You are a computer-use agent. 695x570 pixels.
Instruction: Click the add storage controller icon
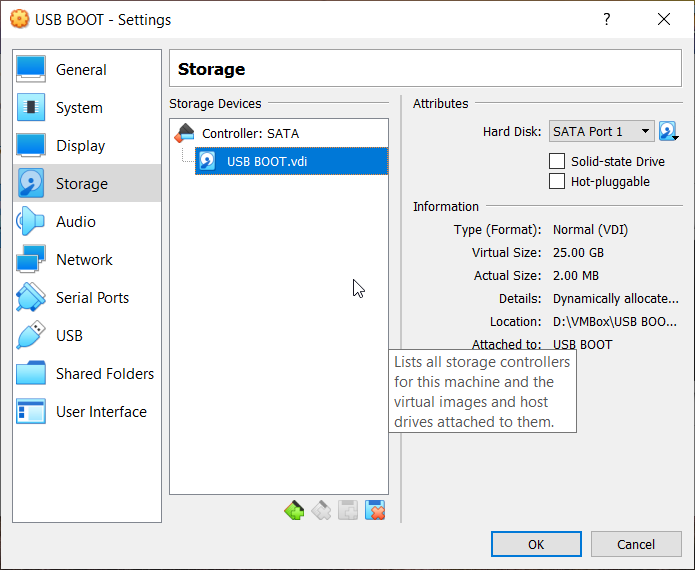click(293, 511)
